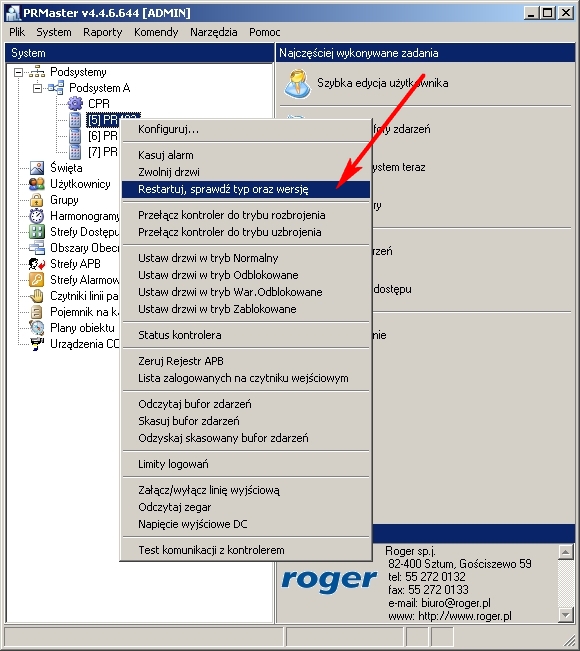Click the PRMaster title bar app icon
Screen dimensions: 580x651
(x=13, y=13)
